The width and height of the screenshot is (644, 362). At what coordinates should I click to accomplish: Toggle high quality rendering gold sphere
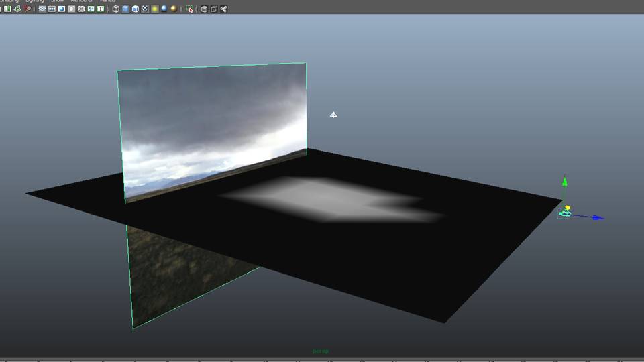click(174, 9)
